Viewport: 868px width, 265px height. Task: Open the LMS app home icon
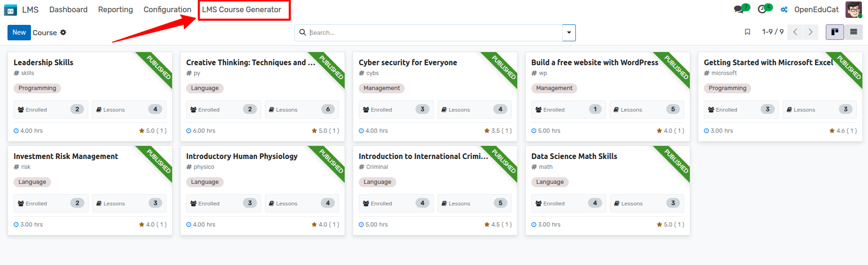(10, 9)
